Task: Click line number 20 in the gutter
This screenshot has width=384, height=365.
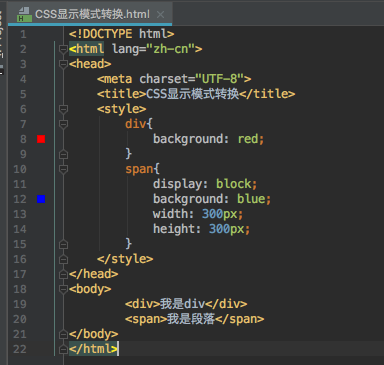Action: tap(20, 319)
